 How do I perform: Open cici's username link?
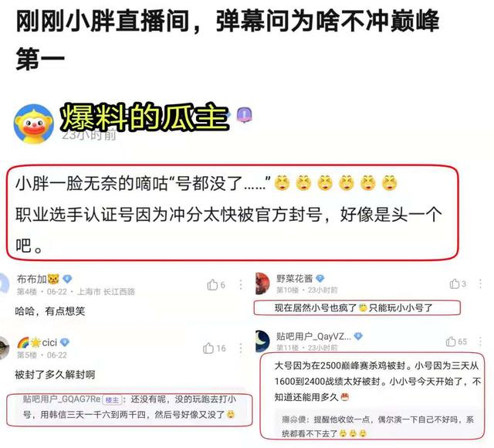click(x=49, y=342)
